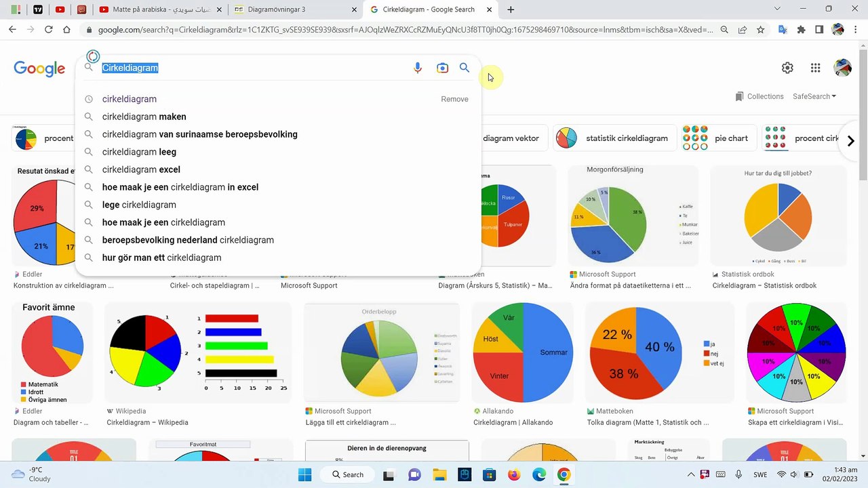Screen dimensions: 868x488
Task: Switch to the Diagramövningar 3 tab
Action: (294, 9)
